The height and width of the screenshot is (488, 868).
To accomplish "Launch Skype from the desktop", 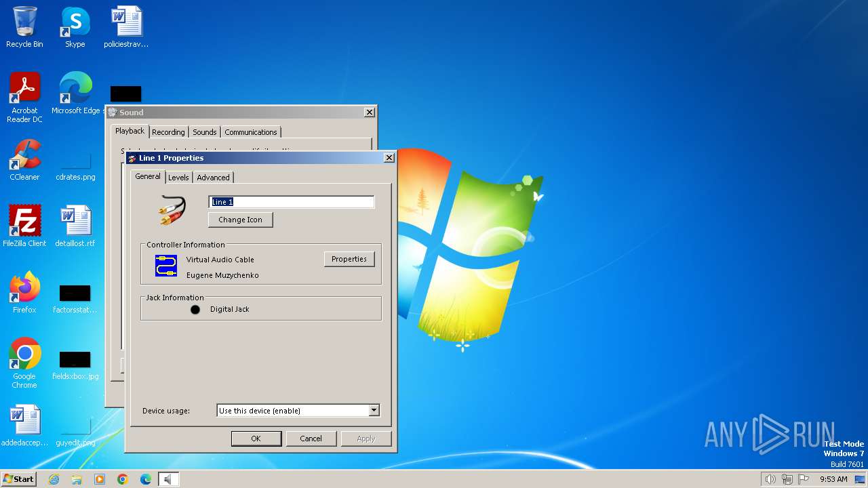I will [x=75, y=27].
